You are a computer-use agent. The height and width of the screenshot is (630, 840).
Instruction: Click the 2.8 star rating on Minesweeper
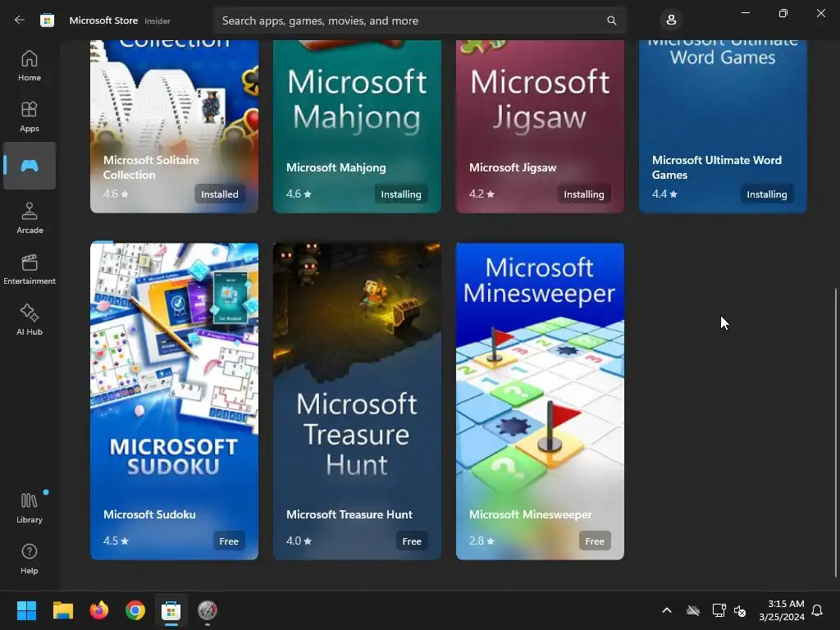[x=482, y=541]
